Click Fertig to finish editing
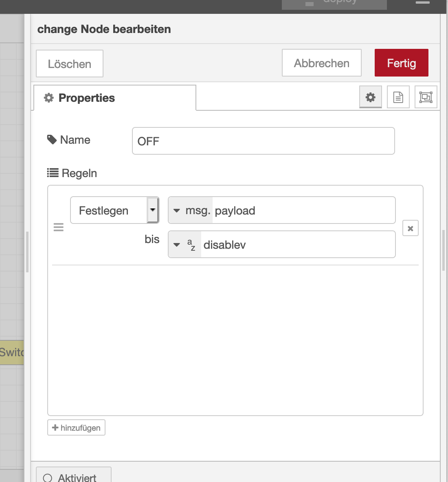Image resolution: width=448 pixels, height=482 pixels. pyautogui.click(x=401, y=63)
